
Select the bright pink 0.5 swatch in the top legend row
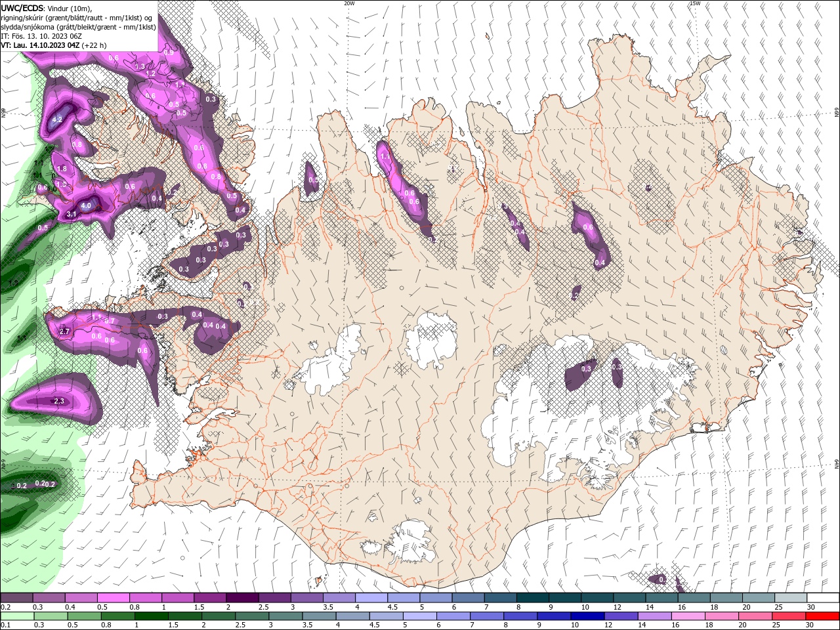pyautogui.click(x=113, y=598)
